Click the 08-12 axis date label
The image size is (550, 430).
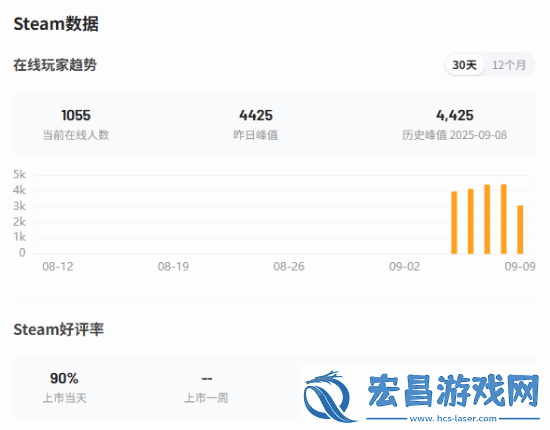point(58,267)
